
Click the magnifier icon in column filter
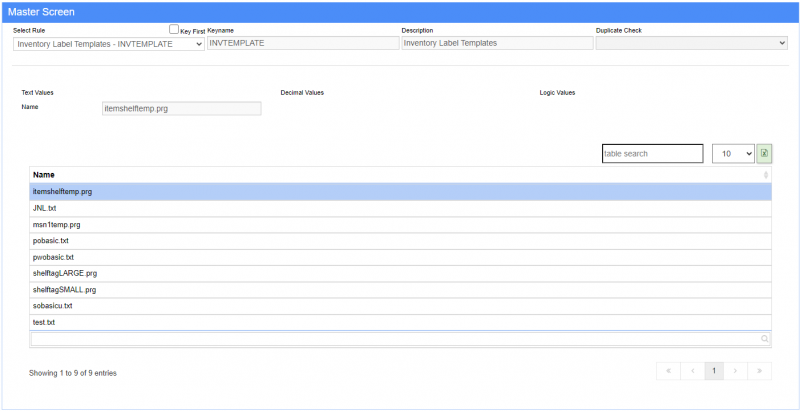pos(765,339)
